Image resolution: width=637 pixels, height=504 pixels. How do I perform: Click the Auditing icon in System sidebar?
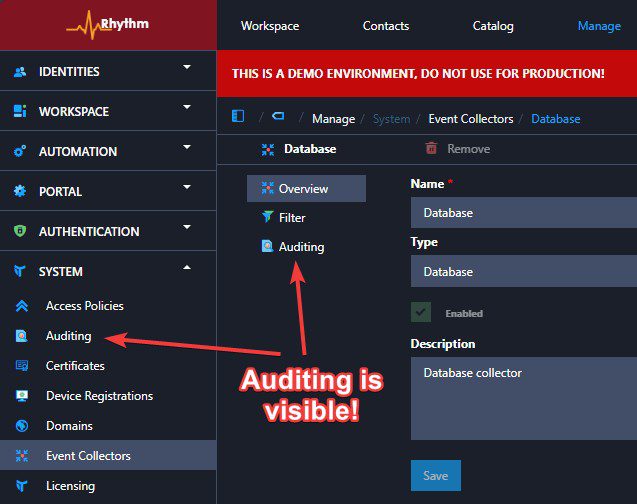(x=21, y=336)
